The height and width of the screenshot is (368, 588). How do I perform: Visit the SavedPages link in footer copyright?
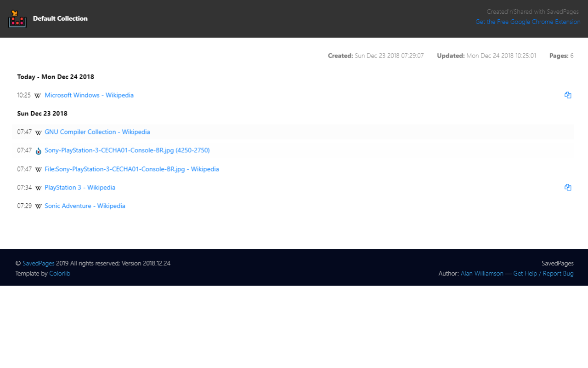click(39, 264)
